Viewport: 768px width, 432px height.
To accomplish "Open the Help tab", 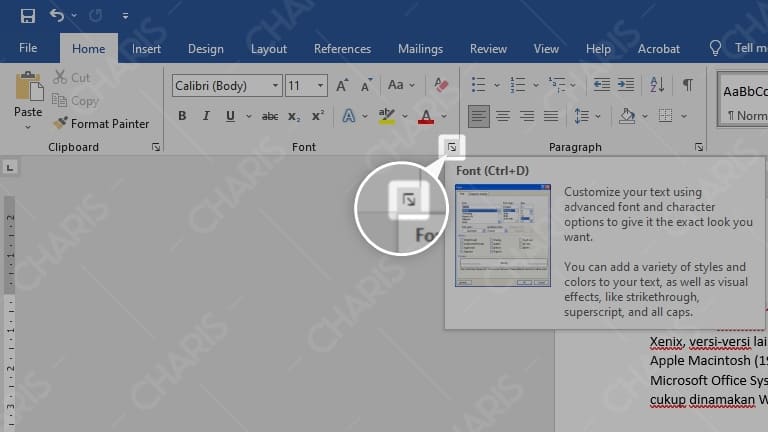I will tap(598, 48).
